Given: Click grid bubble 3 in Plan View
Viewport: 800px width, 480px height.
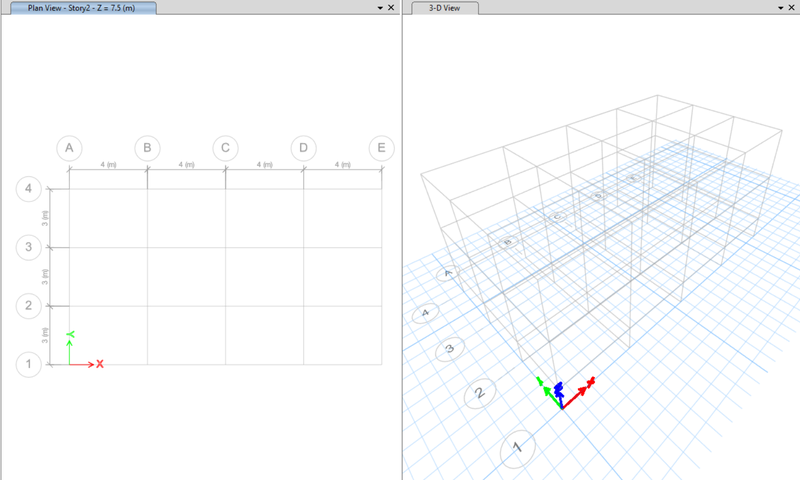Looking at the screenshot, I should tap(29, 247).
